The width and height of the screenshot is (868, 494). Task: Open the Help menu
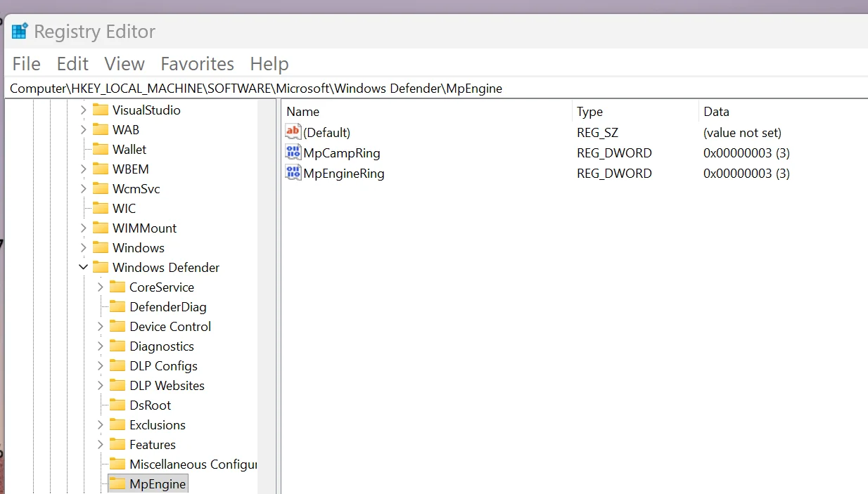pos(269,64)
